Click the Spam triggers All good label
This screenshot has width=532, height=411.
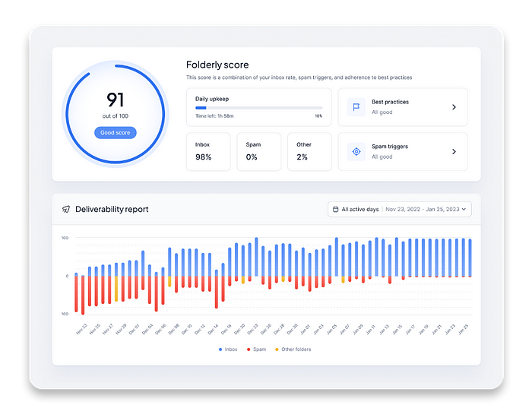(382, 156)
